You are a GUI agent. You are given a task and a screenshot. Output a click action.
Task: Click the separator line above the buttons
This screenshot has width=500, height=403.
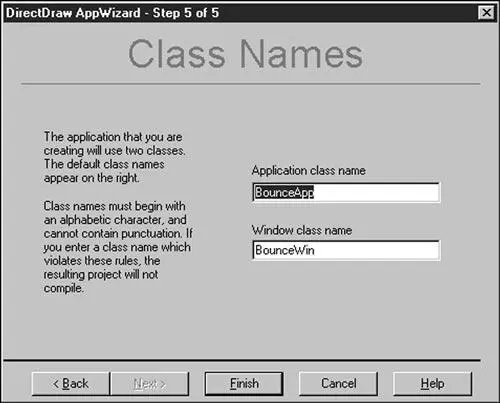click(242, 360)
